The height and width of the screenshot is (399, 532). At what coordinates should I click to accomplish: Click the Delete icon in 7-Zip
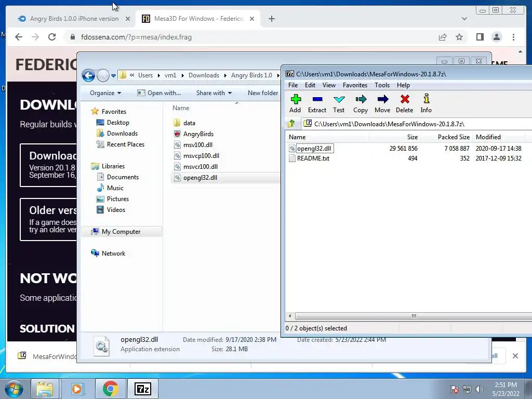(404, 103)
